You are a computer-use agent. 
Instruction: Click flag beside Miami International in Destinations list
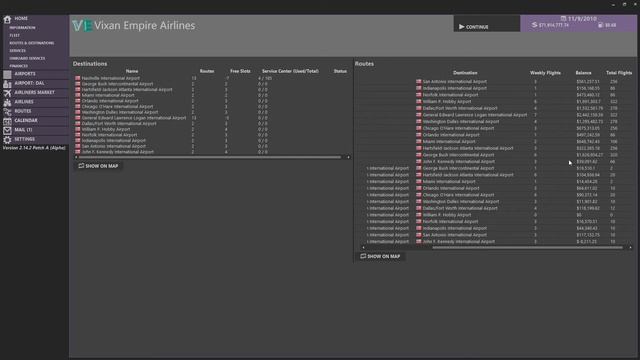coord(78,96)
